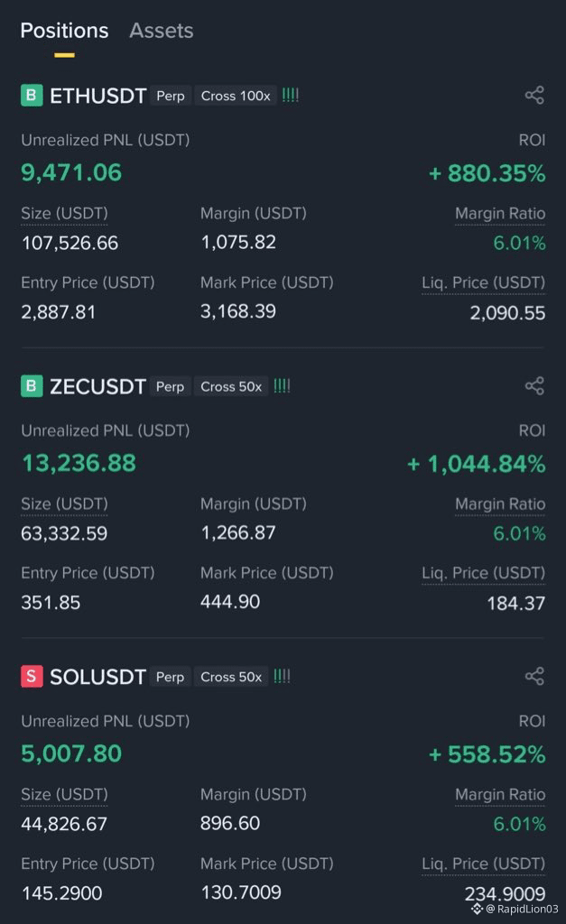Viewport: 566px width, 924px height.
Task: Share the ZECUSDT position
Action: (x=534, y=386)
